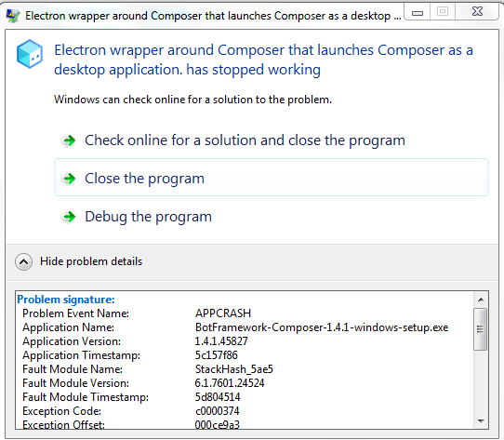Click green arrow beside Debug the program
This screenshot has width=504, height=440.
pyautogui.click(x=70, y=217)
